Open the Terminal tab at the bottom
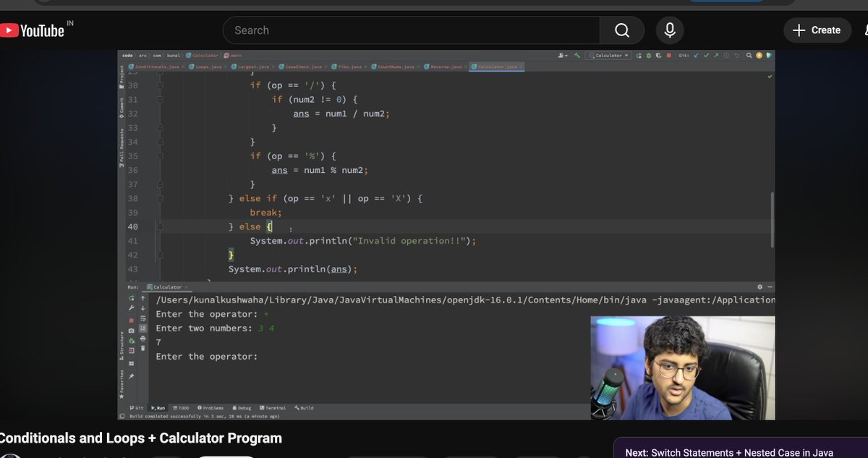 pos(273,407)
